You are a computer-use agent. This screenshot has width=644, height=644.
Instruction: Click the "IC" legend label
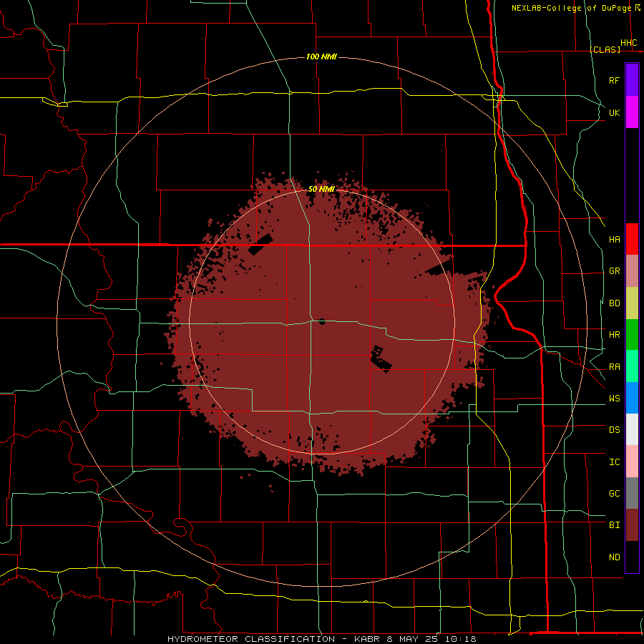coord(615,462)
